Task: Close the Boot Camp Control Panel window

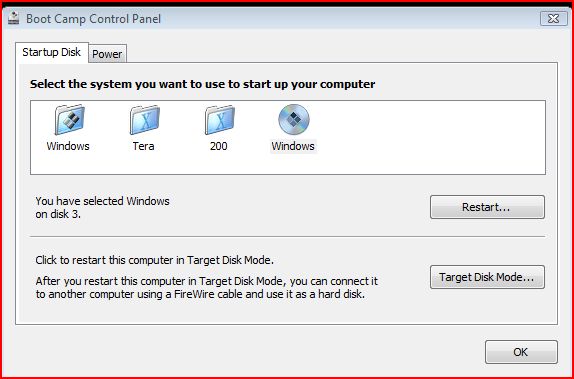Action: click(x=554, y=18)
